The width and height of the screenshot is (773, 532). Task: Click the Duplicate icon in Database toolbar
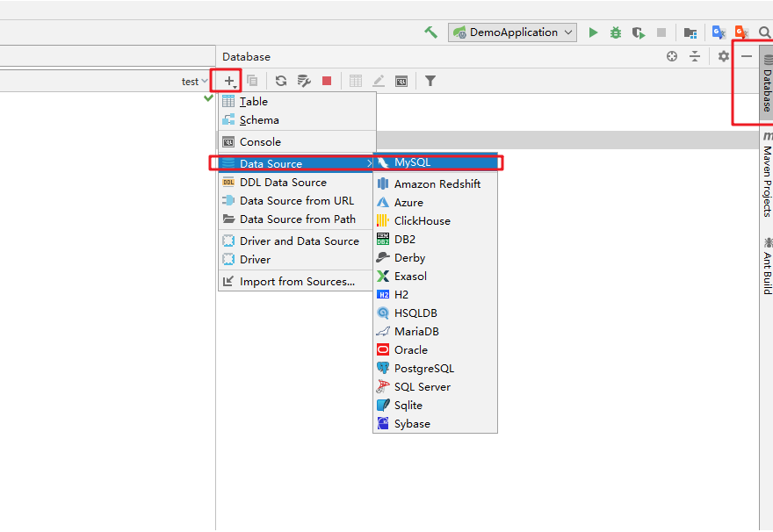252,81
